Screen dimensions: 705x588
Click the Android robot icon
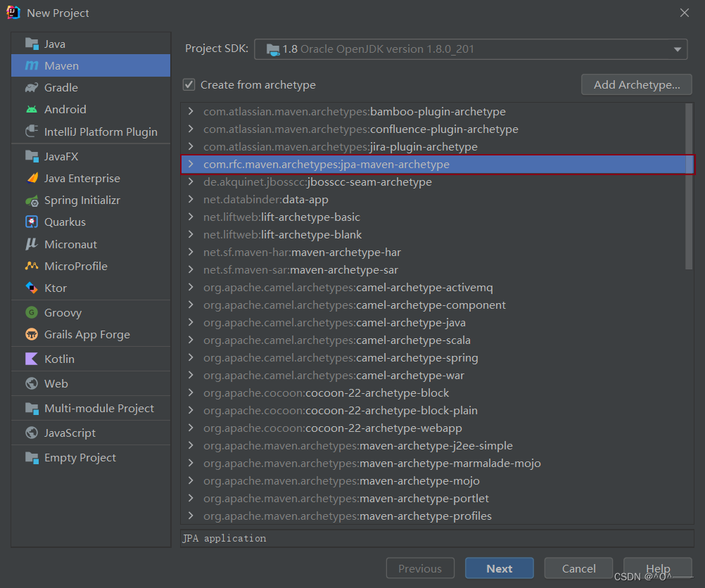(32, 109)
